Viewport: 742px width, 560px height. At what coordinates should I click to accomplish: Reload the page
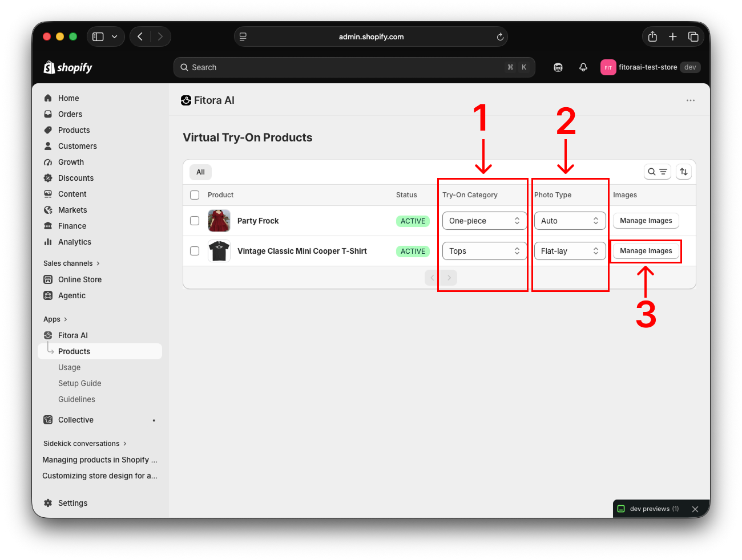500,36
